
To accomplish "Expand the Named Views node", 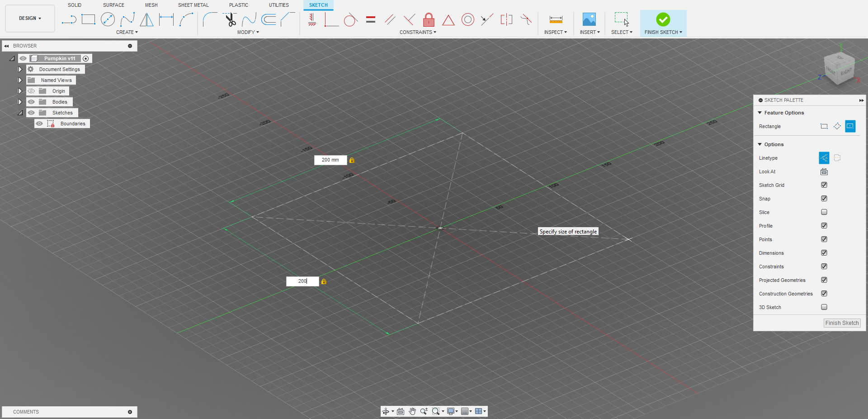I will tap(20, 80).
